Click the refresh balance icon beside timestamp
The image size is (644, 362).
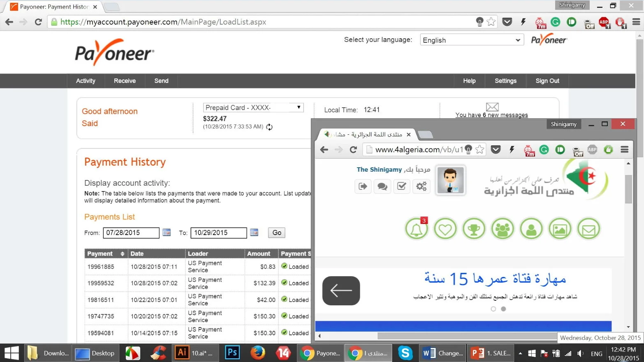coord(269,127)
